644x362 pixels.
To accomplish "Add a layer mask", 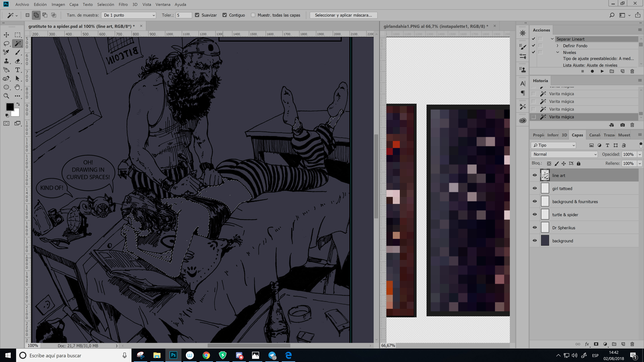I will pos(596,344).
